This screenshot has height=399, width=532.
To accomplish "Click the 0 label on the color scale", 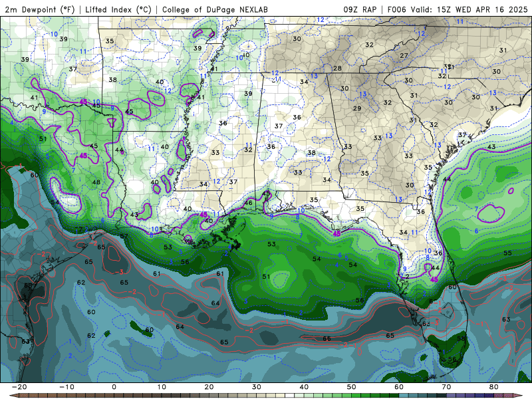I will 114,387.
